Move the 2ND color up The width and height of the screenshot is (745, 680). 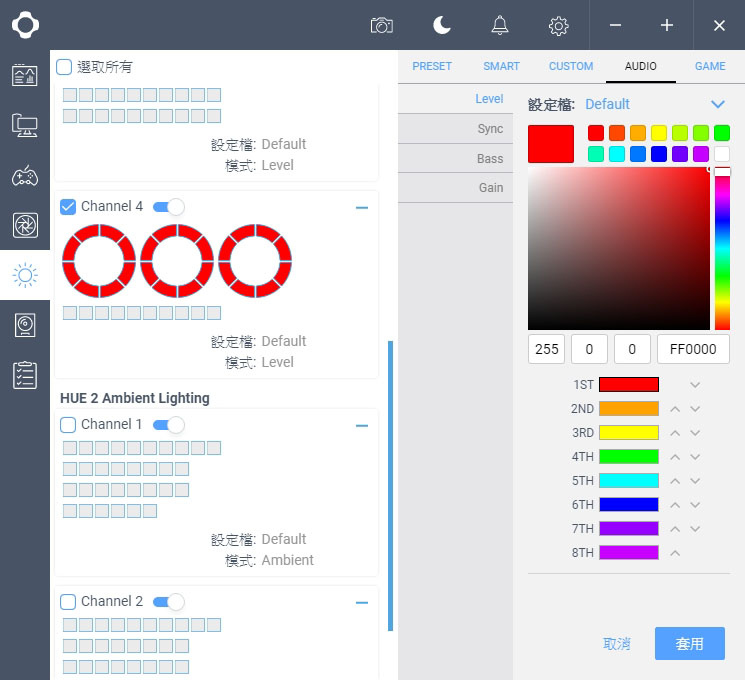point(675,409)
